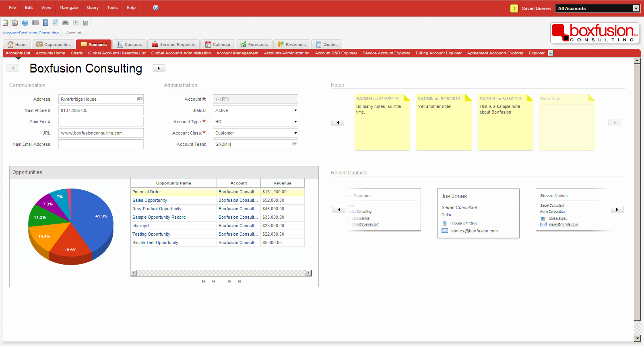Show previous notes with left arrow
The height and width of the screenshot is (346, 644).
point(338,122)
